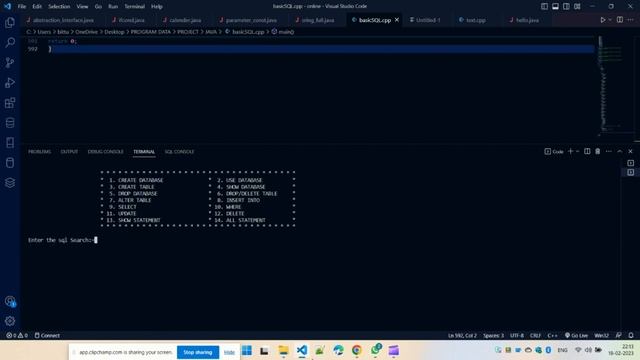Open the notebook-style icon in activity bar
Image resolution: width=640 pixels, height=360 pixels.
click(x=10, y=142)
